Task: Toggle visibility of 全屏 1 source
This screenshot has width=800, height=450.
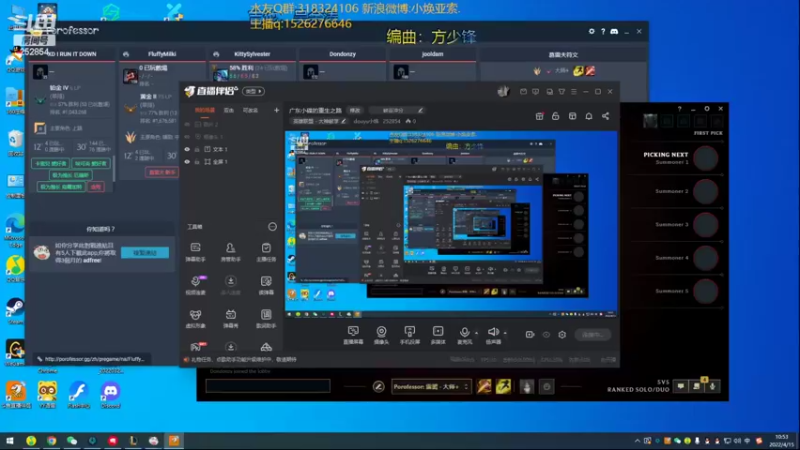Action: click(187, 162)
